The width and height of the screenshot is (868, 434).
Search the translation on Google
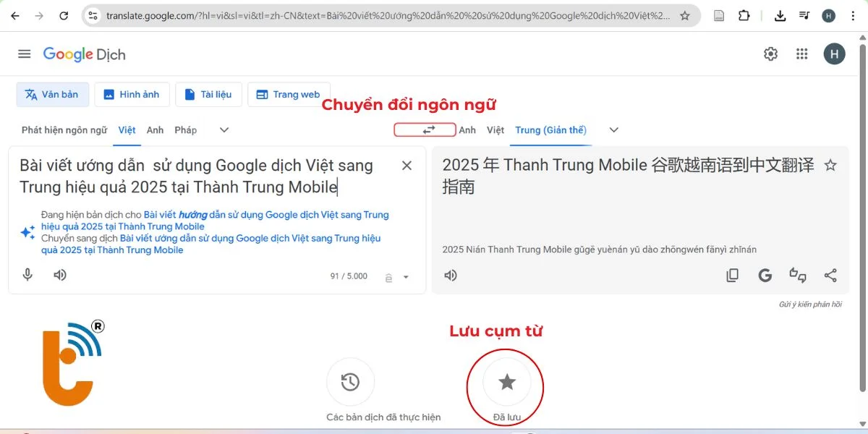tap(765, 276)
